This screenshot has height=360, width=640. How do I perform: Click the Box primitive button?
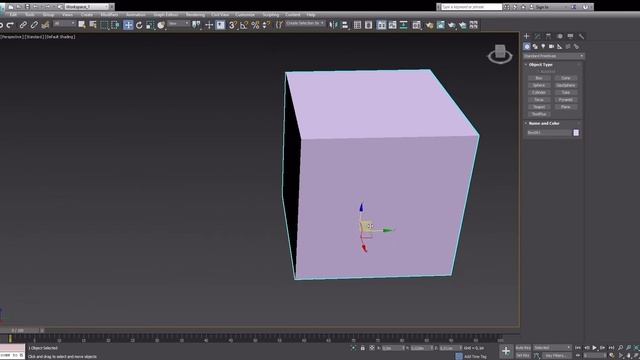539,78
